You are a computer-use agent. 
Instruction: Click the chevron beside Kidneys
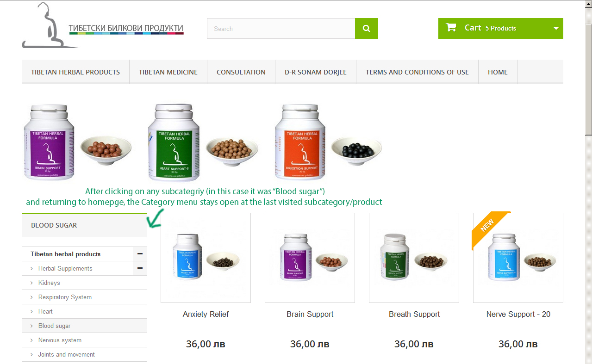tap(31, 283)
